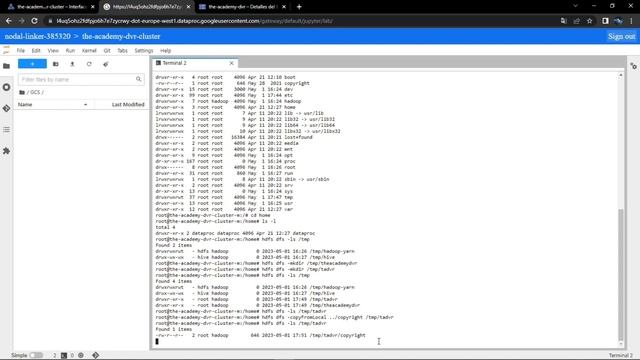Screen dimensions: 640x360
Task: Close the Terminal 2 tab
Action: point(231,63)
